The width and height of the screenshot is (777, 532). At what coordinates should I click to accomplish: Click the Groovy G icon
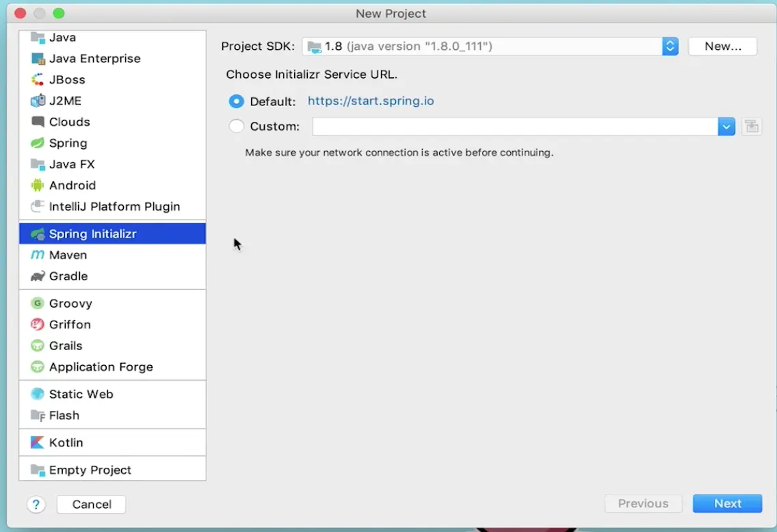38,303
